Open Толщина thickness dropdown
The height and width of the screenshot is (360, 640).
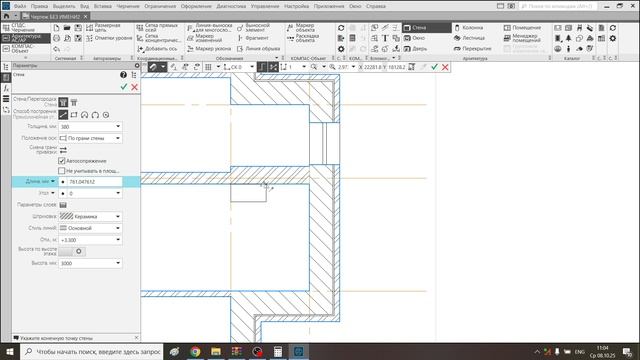[x=118, y=127]
